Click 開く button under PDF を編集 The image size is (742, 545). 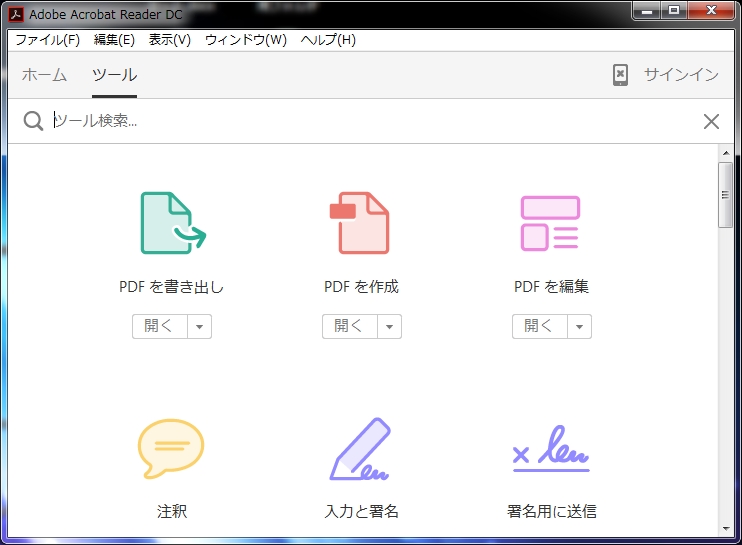(540, 326)
